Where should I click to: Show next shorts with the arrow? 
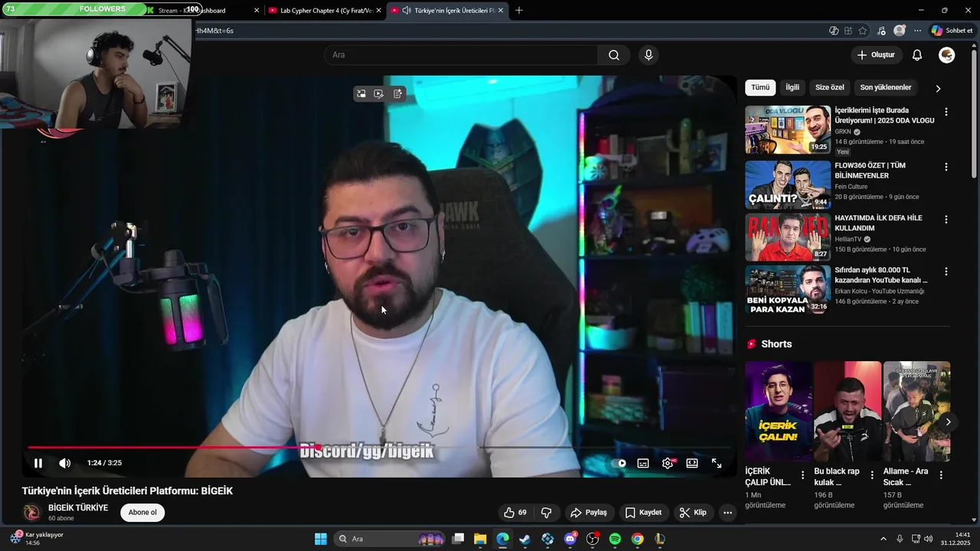[948, 422]
